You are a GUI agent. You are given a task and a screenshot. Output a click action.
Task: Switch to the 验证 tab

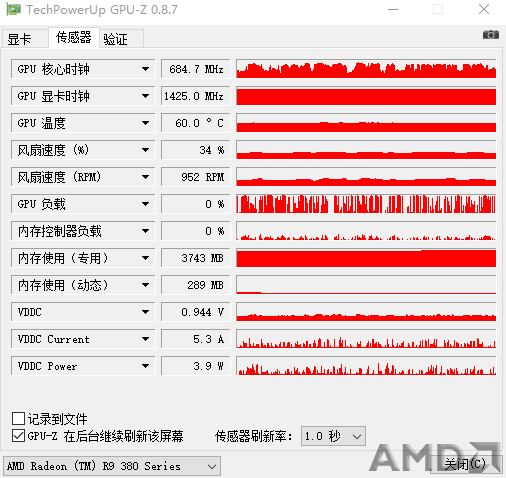(x=121, y=39)
